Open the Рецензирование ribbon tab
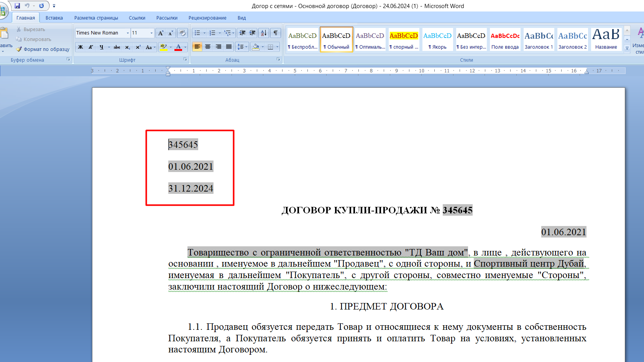Viewport: 644px width, 362px height. click(x=207, y=18)
